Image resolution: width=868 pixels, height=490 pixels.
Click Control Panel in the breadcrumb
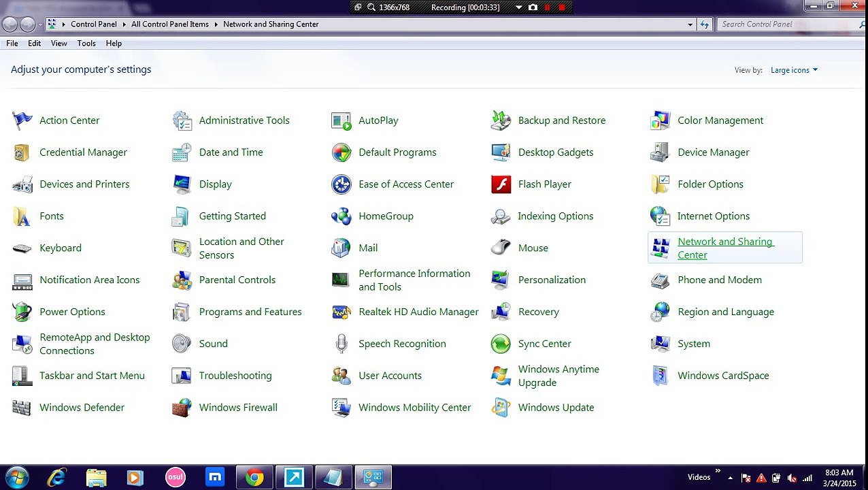94,24
